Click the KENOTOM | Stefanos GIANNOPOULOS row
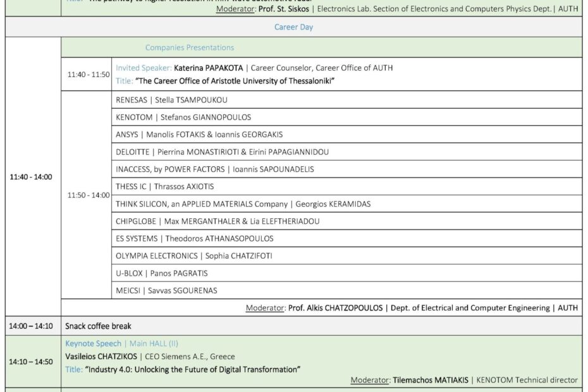Screen dimensions: 588x392 click(346, 117)
